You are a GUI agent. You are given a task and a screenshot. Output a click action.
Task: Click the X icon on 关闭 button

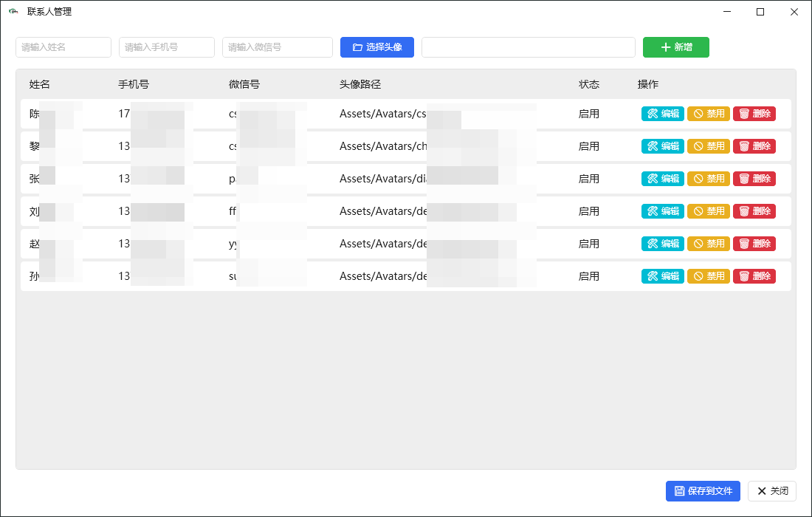(761, 491)
